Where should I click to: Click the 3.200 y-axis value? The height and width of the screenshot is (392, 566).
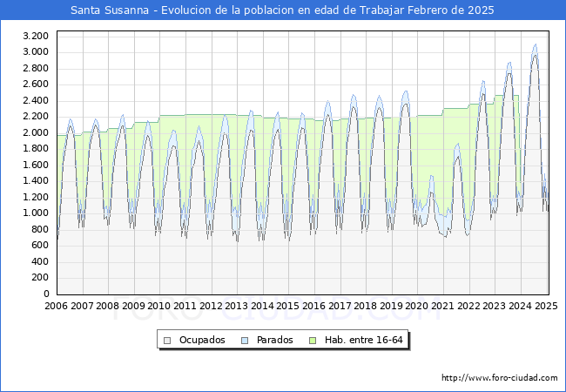[36, 36]
